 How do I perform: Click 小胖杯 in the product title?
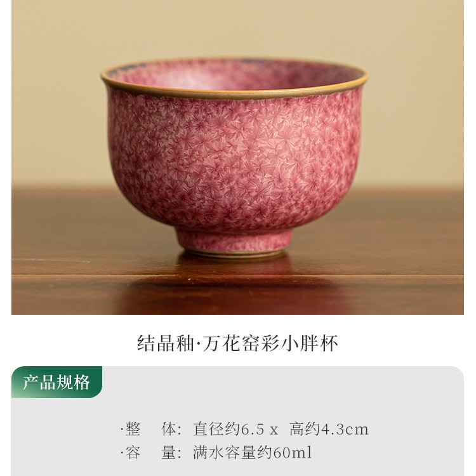(310, 343)
